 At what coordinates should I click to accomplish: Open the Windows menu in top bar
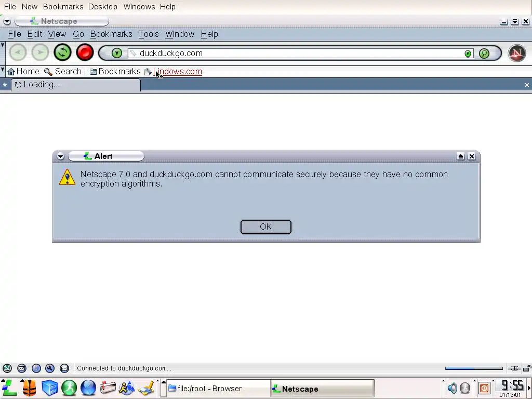click(139, 7)
